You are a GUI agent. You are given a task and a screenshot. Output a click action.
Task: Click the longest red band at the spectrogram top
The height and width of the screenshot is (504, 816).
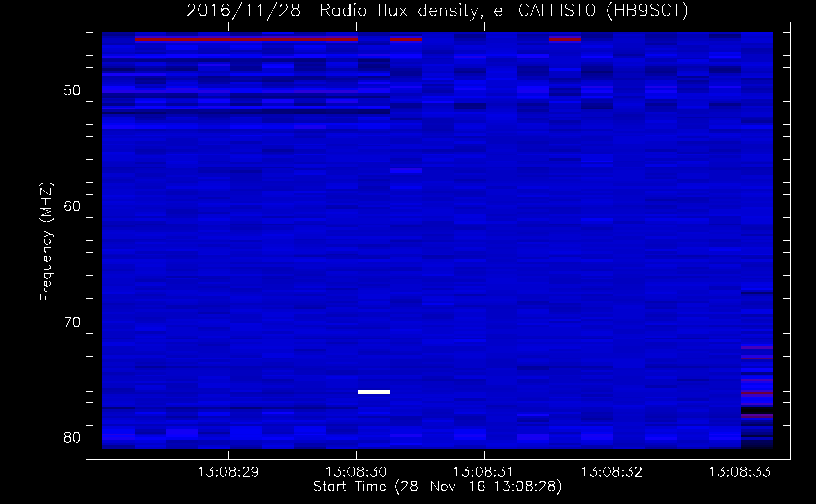pos(246,39)
